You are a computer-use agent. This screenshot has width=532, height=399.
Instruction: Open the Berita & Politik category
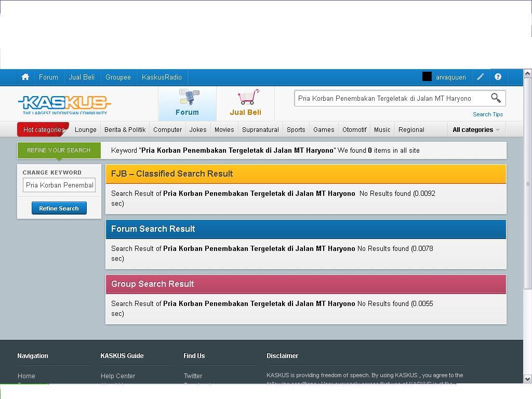[125, 129]
